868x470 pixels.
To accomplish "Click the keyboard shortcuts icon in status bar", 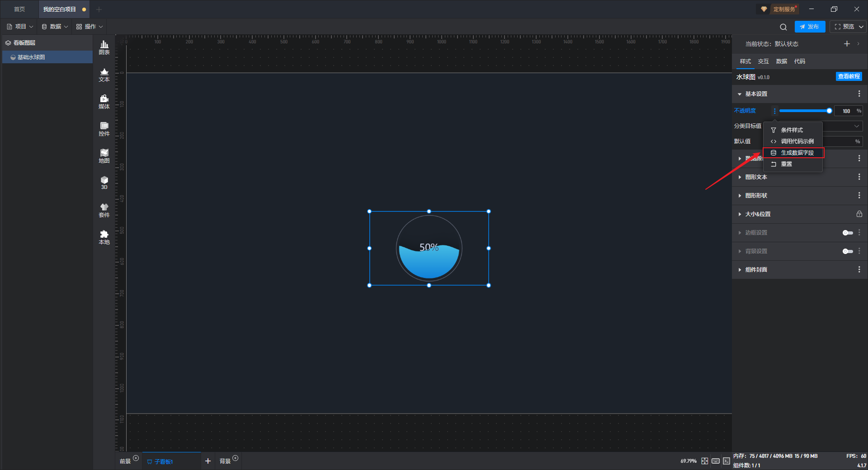I will 716,461.
